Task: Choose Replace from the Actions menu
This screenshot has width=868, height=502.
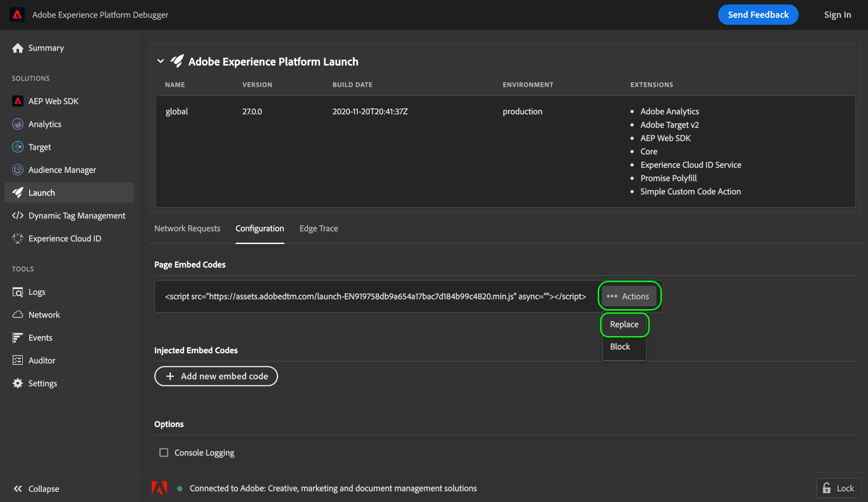Action: pos(624,324)
